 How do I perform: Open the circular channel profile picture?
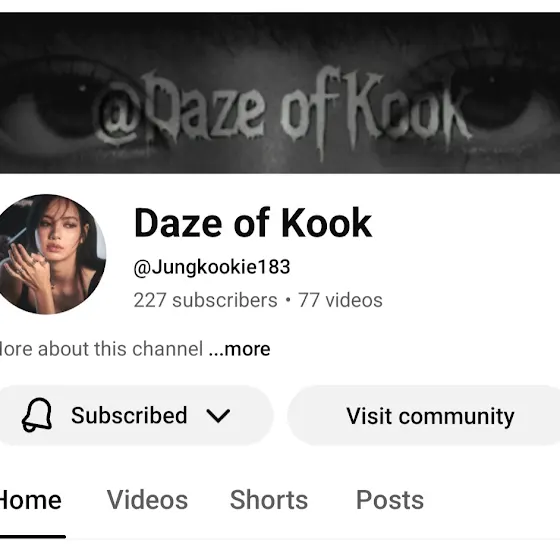[x=49, y=254]
